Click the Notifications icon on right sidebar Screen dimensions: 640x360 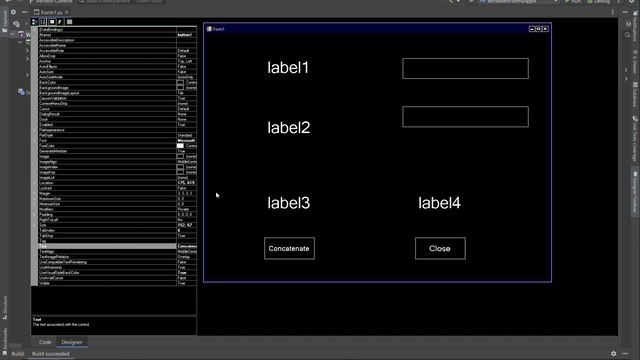[636, 14]
